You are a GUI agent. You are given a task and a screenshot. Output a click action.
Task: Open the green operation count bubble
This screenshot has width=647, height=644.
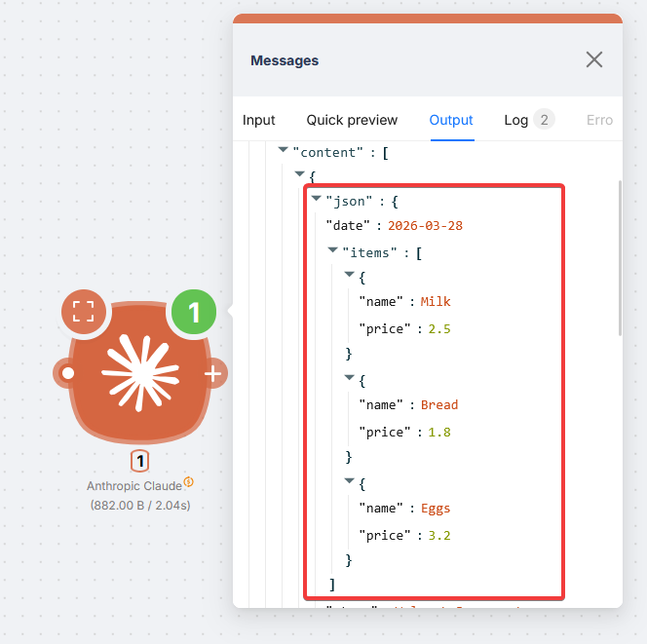point(195,313)
